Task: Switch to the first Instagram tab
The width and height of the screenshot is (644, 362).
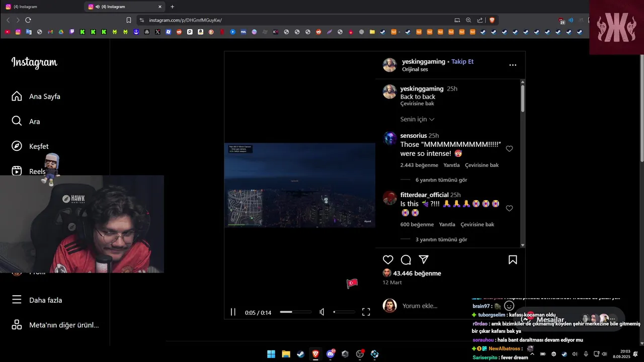Action: coord(41,7)
